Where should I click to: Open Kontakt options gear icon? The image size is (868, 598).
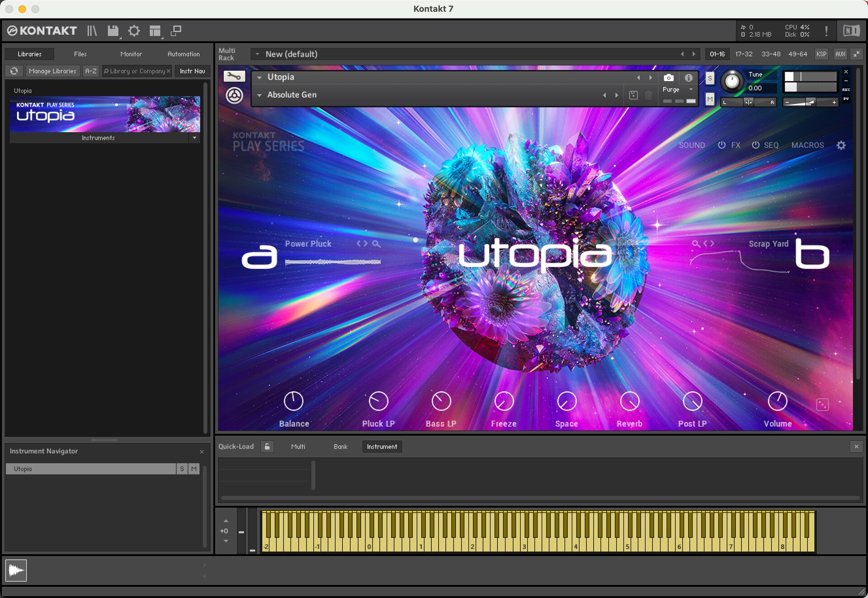click(x=134, y=31)
